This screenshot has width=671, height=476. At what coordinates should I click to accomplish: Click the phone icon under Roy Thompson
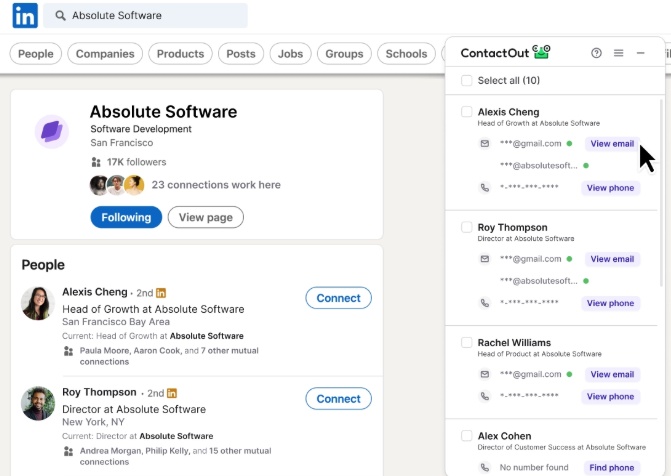(484, 303)
